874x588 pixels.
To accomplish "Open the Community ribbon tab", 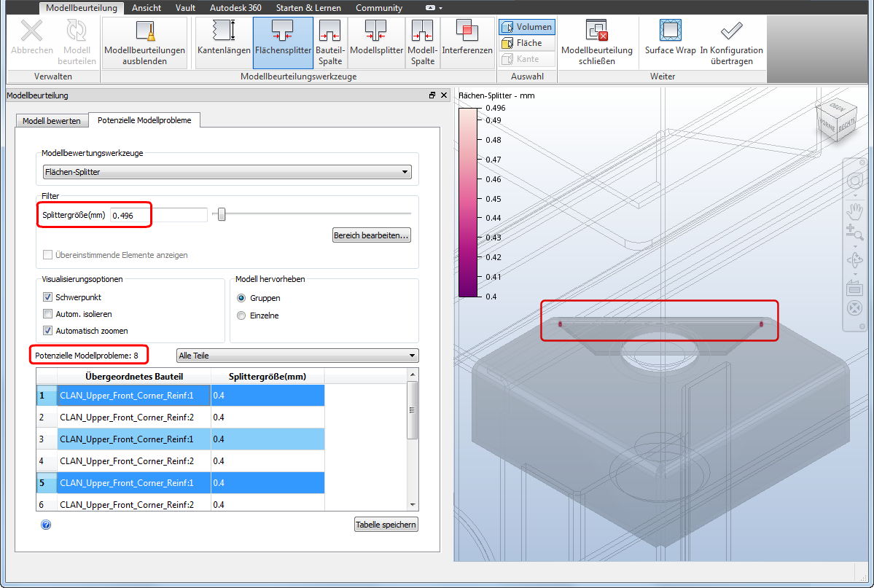I will click(379, 8).
